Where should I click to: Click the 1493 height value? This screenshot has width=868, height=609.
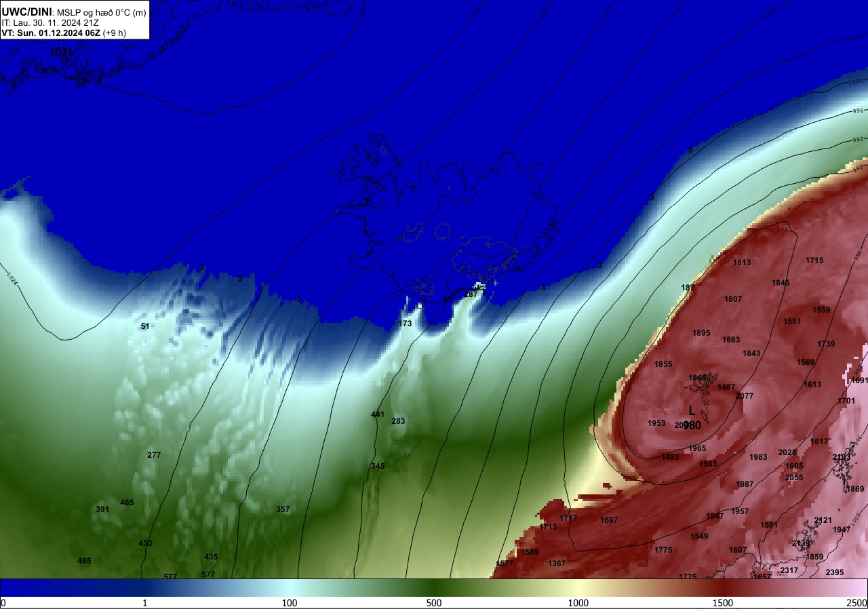click(x=670, y=457)
